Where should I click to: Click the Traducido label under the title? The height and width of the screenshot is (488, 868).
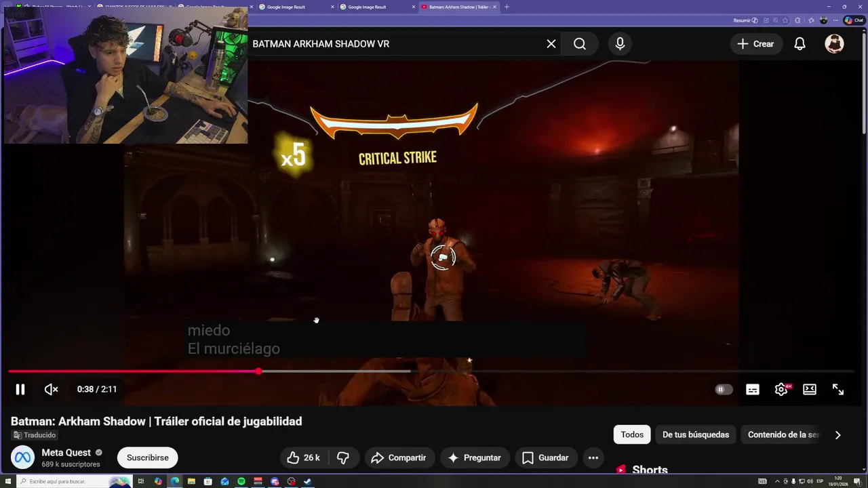[x=35, y=435]
